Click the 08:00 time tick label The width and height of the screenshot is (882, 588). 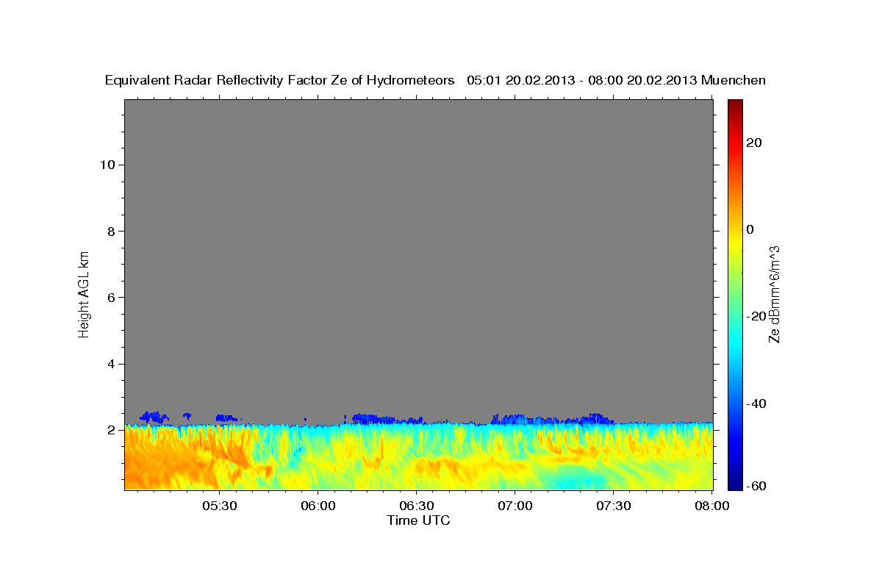coord(711,506)
